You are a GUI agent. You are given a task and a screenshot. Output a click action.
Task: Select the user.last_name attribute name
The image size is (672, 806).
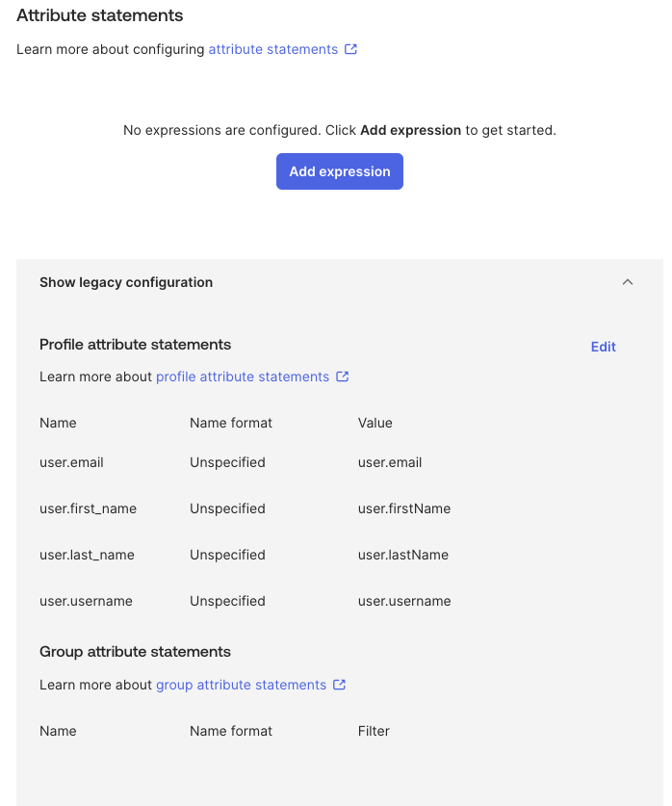tap(87, 556)
